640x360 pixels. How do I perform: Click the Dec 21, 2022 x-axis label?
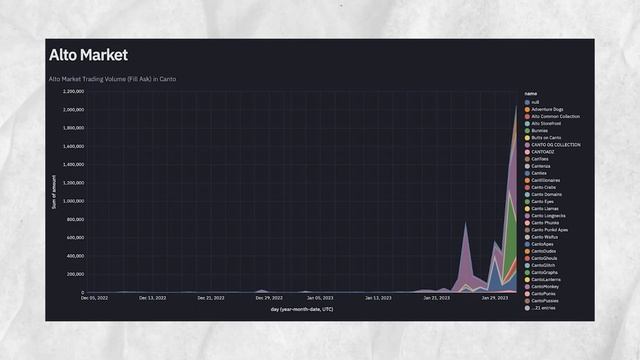pos(211,298)
